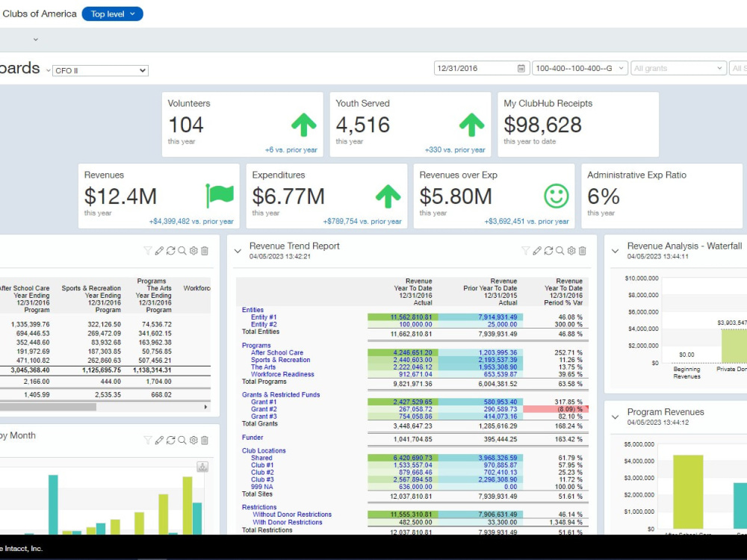Open the Top level entity dropdown
This screenshot has width=747, height=560.
pos(113,13)
